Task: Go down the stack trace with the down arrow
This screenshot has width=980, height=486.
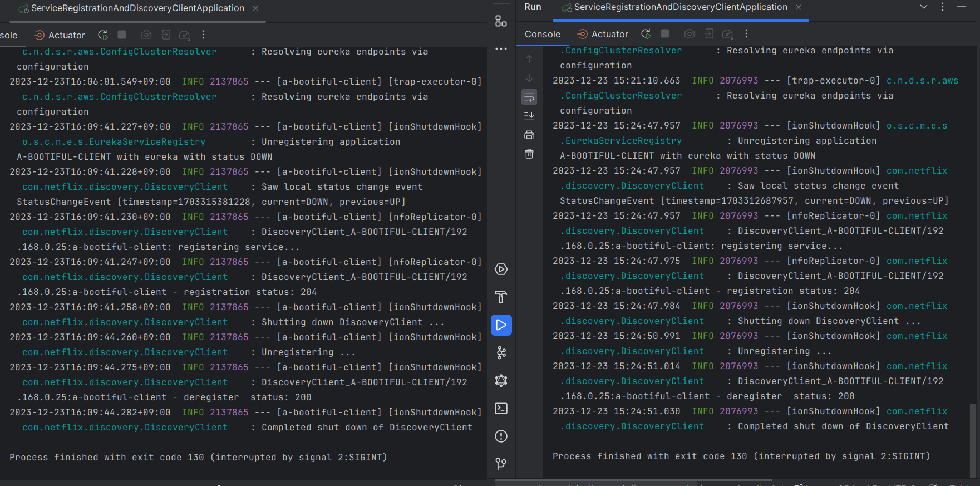Action: pos(529,78)
